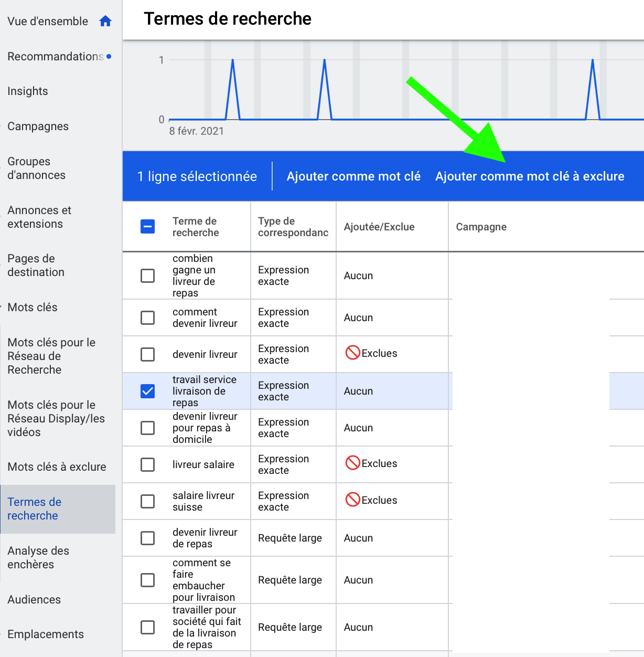The image size is (644, 657).
Task: Check the box for devenir livreur de repas
Action: 148,538
